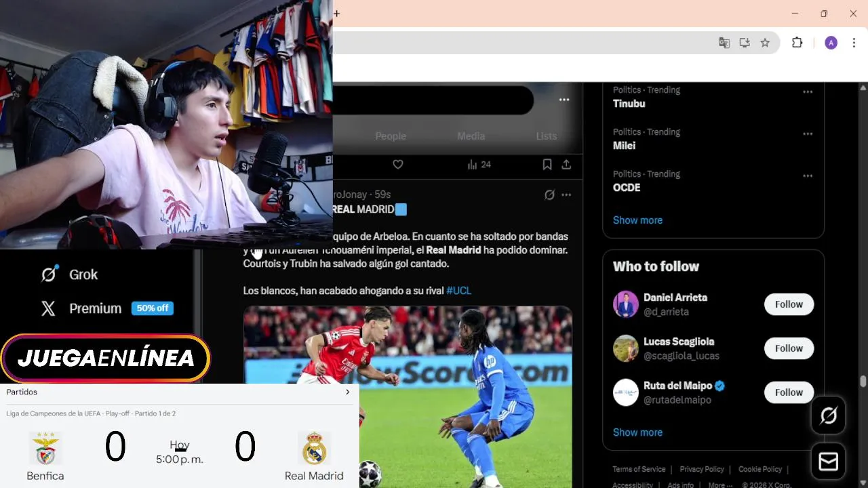Screen dimensions: 868x488
Task: Click the X search input field
Action: coord(433,100)
